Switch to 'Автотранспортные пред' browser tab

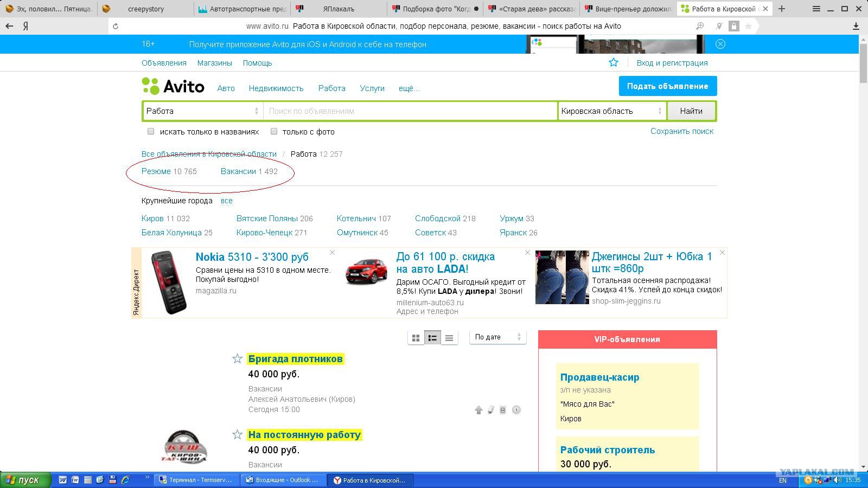click(242, 9)
